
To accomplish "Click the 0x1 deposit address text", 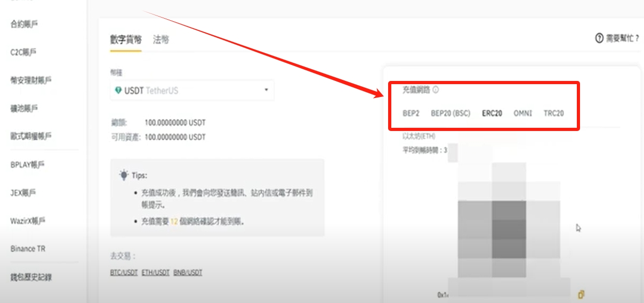I will click(x=443, y=294).
